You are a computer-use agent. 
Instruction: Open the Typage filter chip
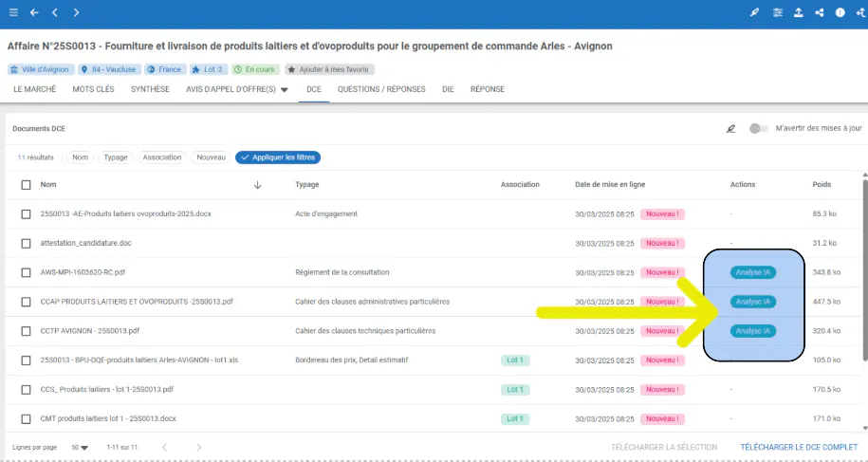(x=116, y=157)
